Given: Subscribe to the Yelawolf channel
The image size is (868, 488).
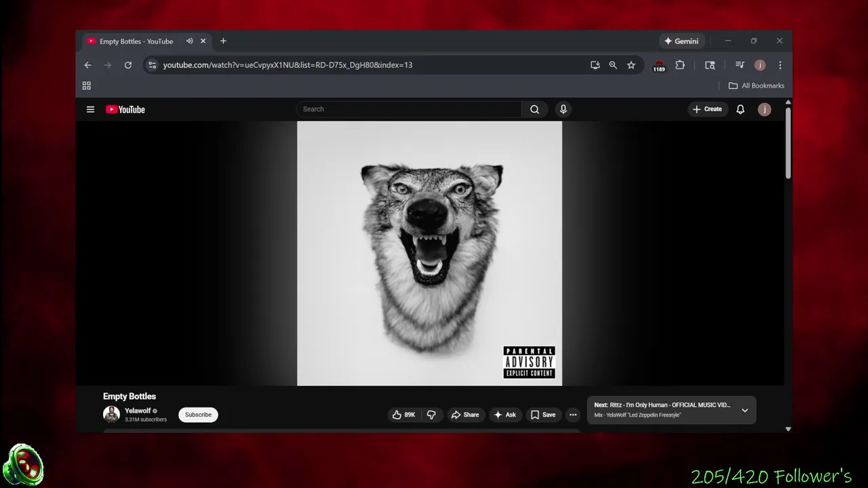Looking at the screenshot, I should [198, 415].
